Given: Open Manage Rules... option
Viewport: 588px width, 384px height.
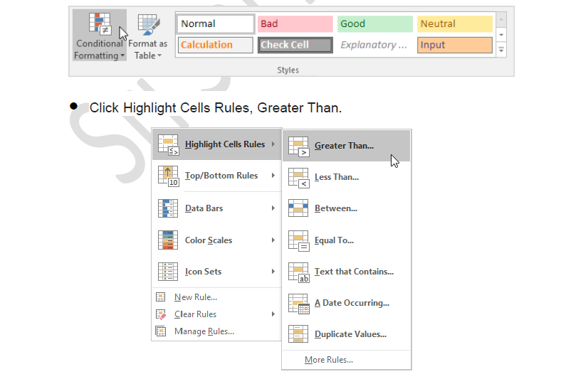Looking at the screenshot, I should (204, 331).
